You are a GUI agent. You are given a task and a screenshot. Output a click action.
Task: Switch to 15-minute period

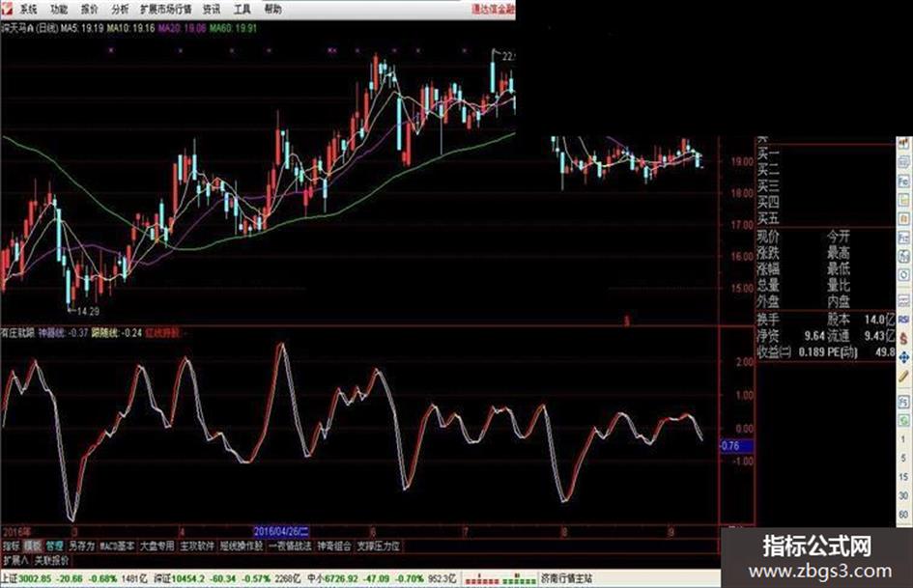[x=903, y=477]
